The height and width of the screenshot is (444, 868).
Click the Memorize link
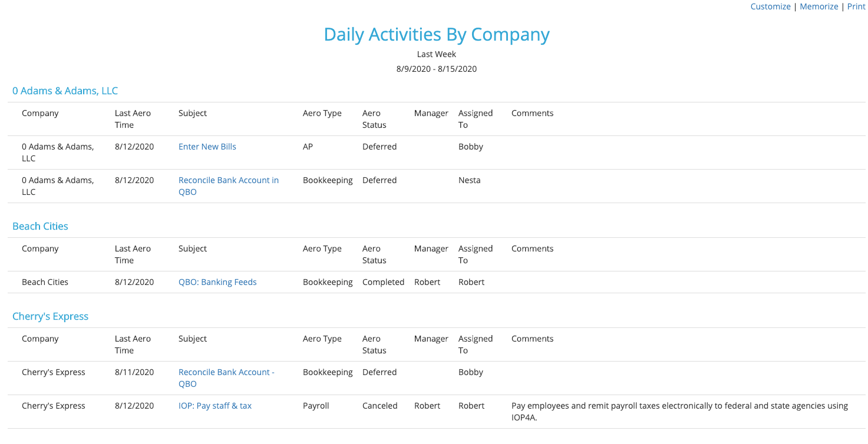(x=819, y=6)
